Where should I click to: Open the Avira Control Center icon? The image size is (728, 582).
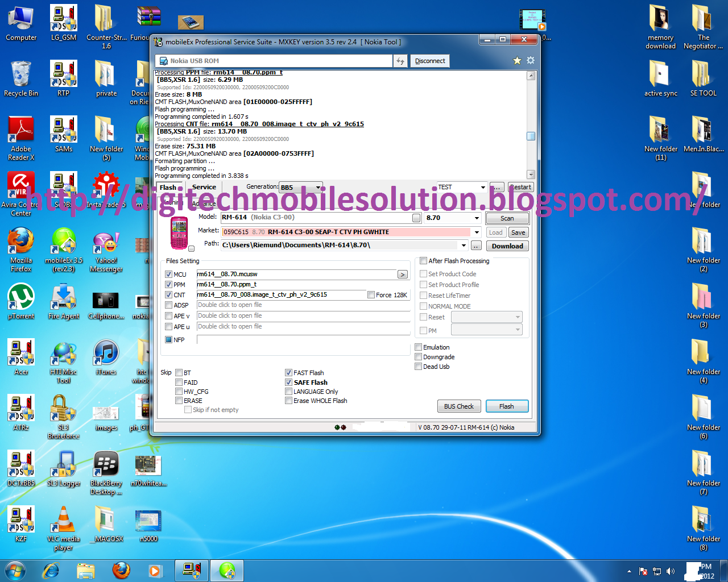(x=21, y=194)
